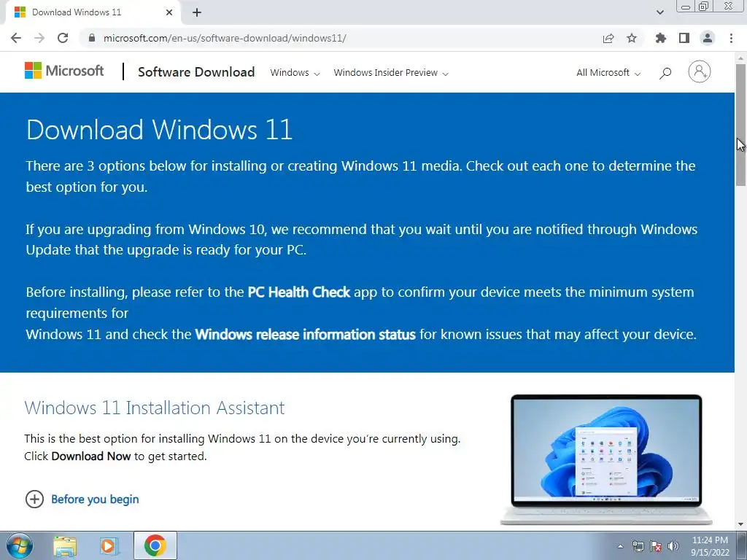Open the Windows Start button
This screenshot has height=560, width=747.
point(20,545)
